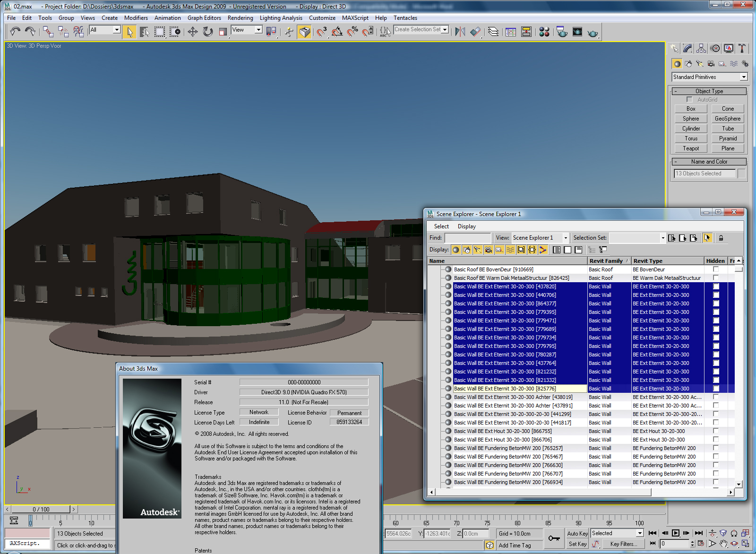
Task: Toggle the Percent Snap icon
Action: (x=352, y=32)
